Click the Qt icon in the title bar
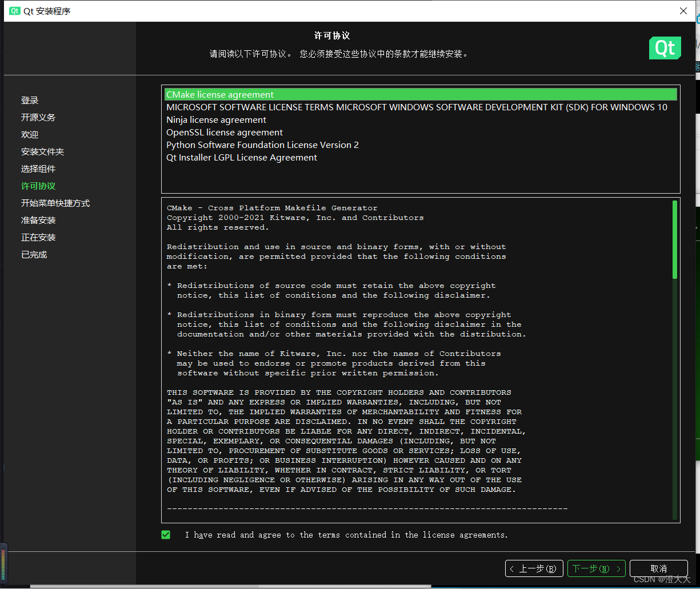This screenshot has height=589, width=700. pyautogui.click(x=14, y=11)
